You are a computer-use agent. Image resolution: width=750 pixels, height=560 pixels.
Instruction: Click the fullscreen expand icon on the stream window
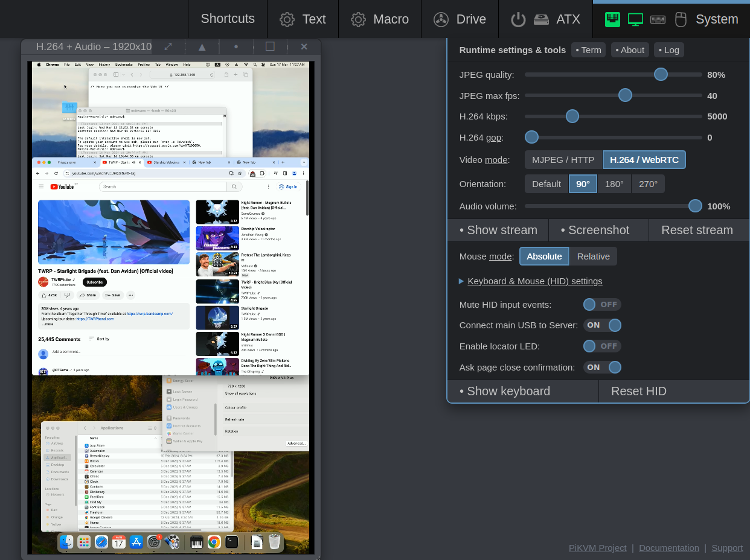point(168,46)
